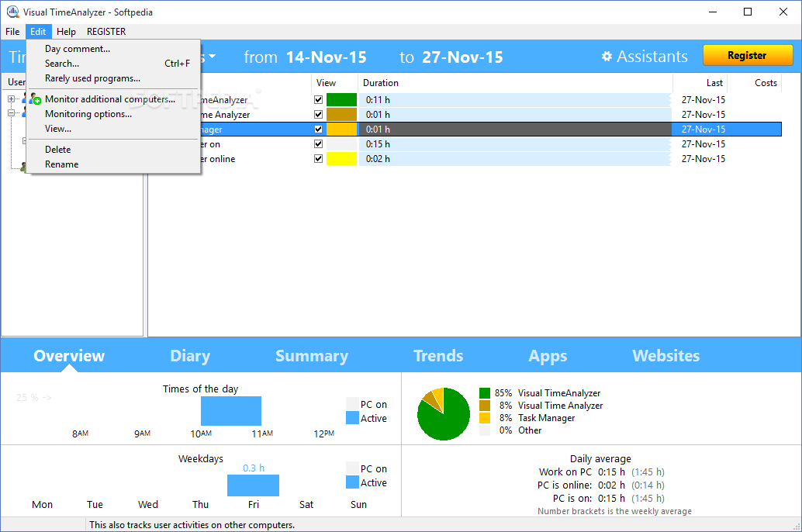Click the green user icon in tree
The height and width of the screenshot is (532, 802).
coord(23,166)
